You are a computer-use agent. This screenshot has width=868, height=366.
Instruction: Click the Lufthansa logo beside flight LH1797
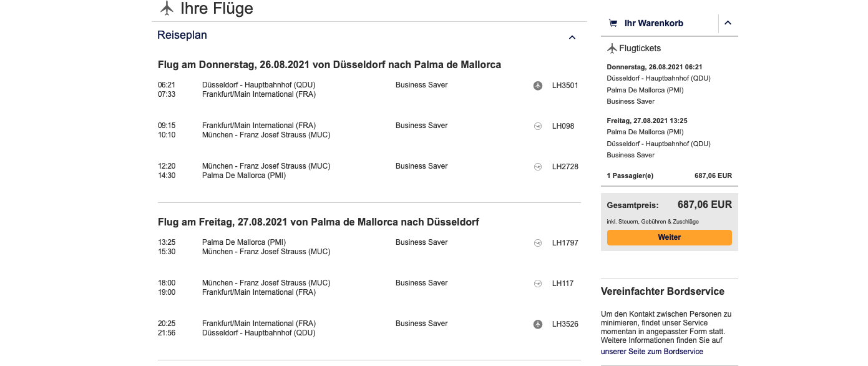click(538, 243)
